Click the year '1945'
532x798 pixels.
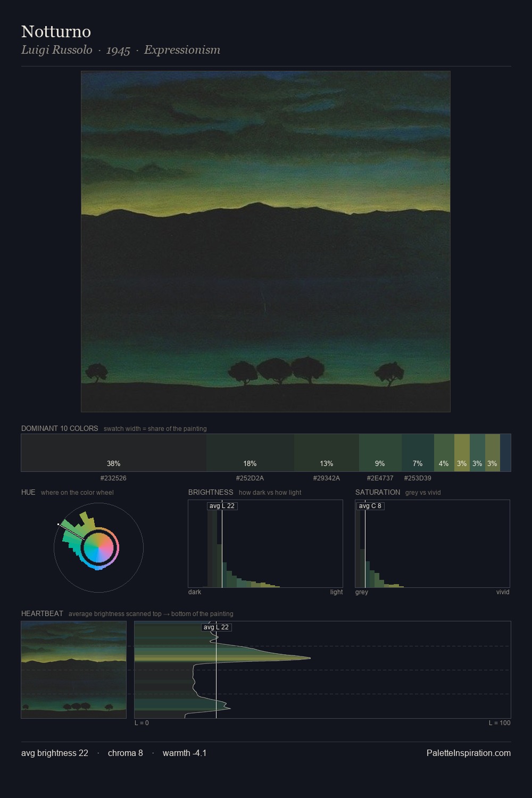pyautogui.click(x=118, y=50)
